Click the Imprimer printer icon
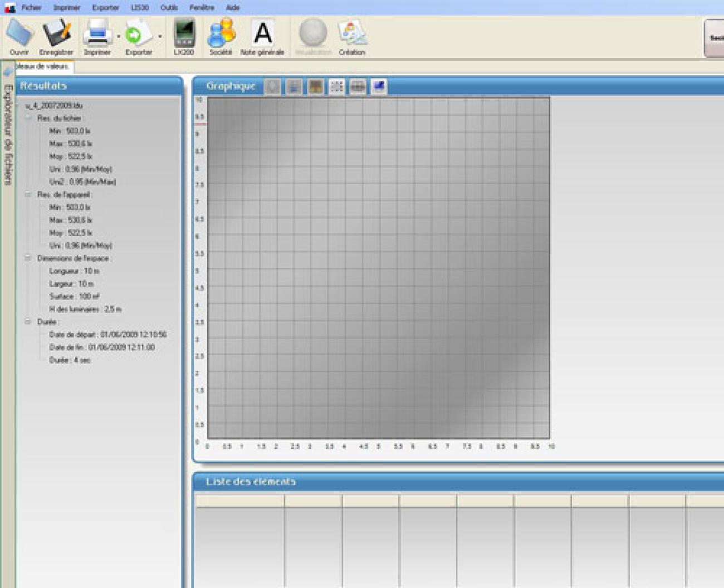Image resolution: width=724 pixels, height=588 pixels. tap(97, 33)
